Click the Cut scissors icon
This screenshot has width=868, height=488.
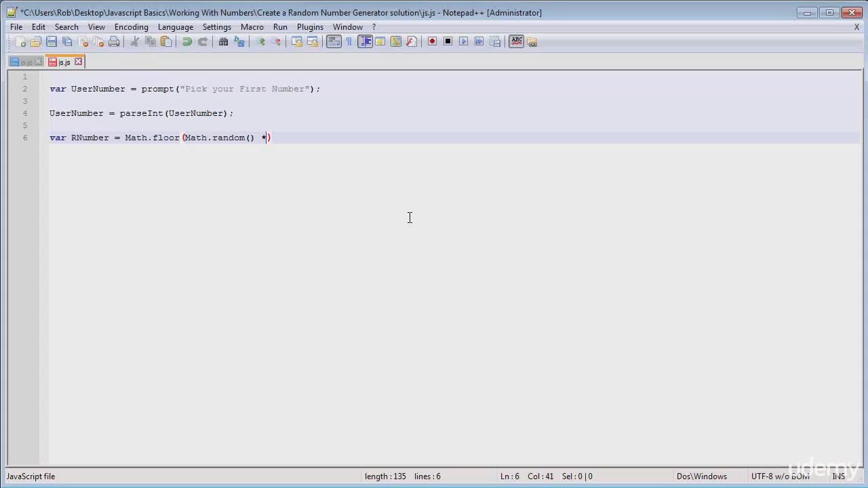click(134, 42)
